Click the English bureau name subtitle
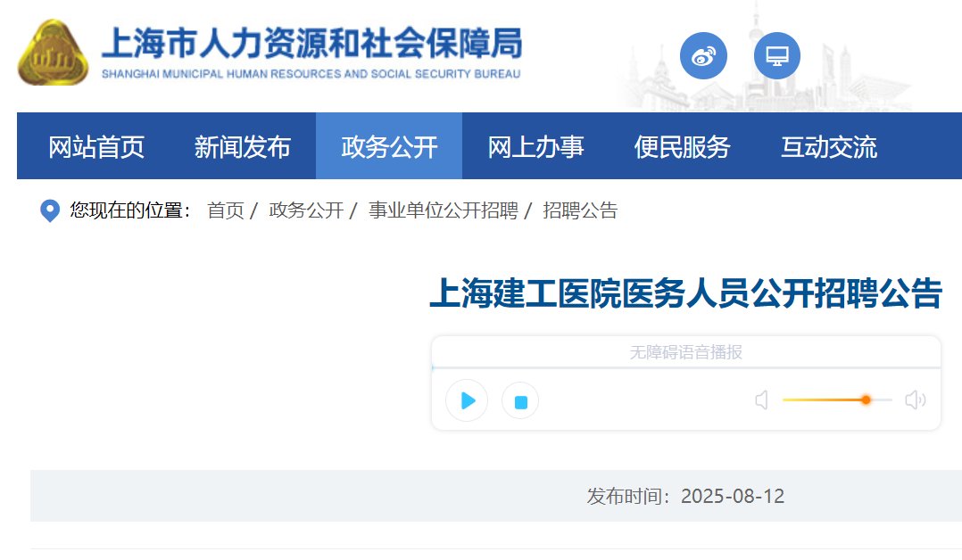Screen dimensions: 962x560 (311, 74)
